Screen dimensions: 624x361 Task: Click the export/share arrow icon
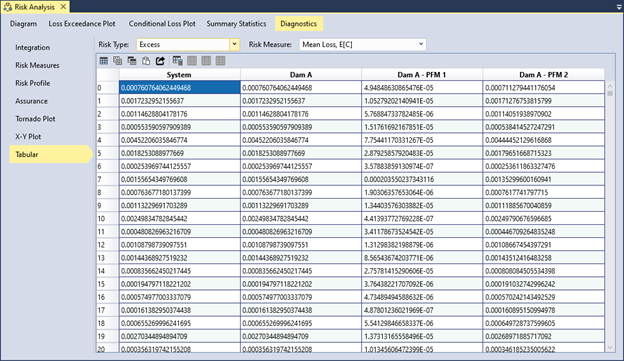click(160, 60)
